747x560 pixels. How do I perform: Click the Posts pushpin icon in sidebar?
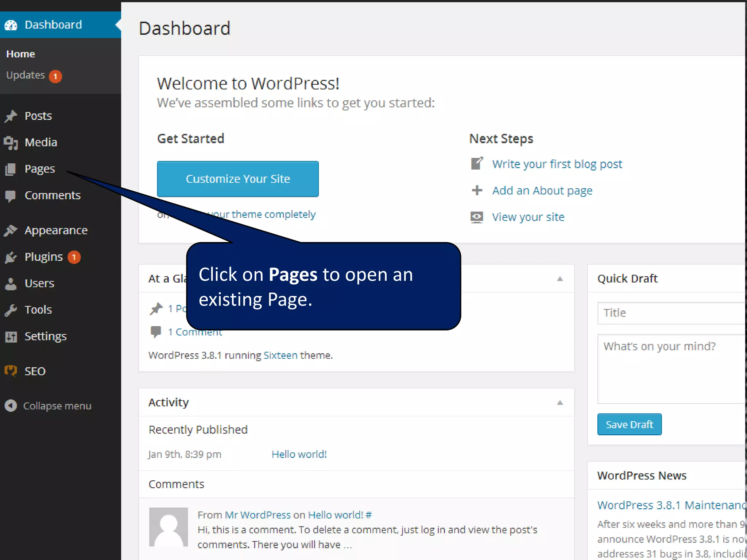(11, 116)
